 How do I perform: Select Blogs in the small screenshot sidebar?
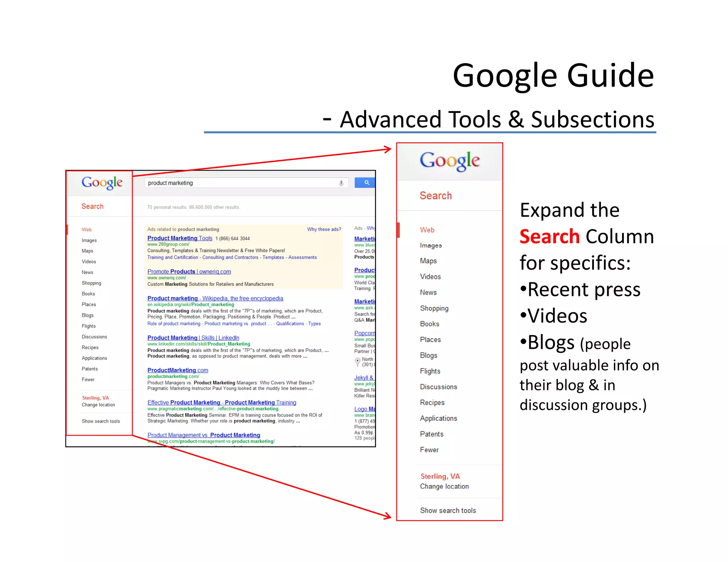[x=87, y=315]
